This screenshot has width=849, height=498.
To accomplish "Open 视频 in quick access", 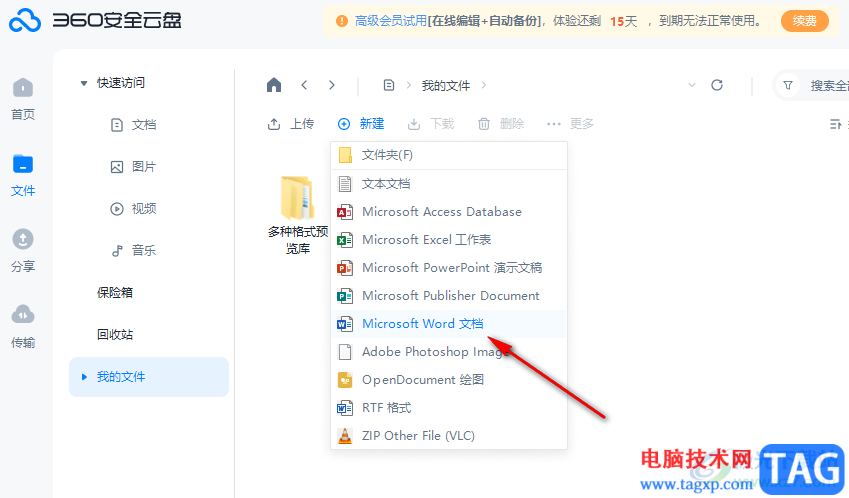I will pyautogui.click(x=133, y=208).
